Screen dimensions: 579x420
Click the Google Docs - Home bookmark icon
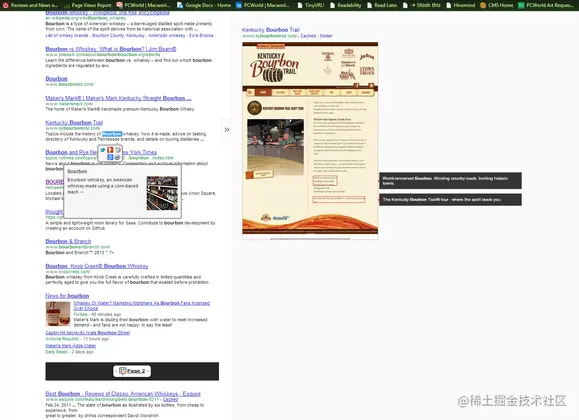point(180,5)
